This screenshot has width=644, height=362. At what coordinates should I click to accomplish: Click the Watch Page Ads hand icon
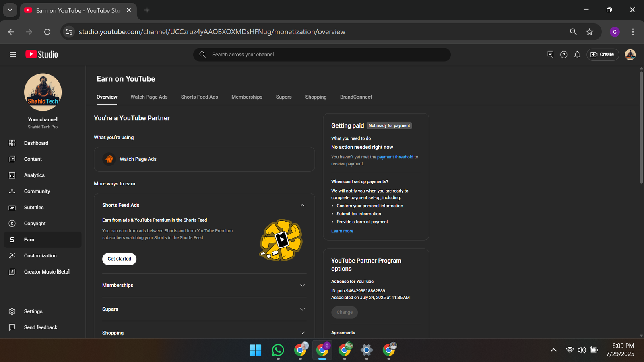click(109, 159)
